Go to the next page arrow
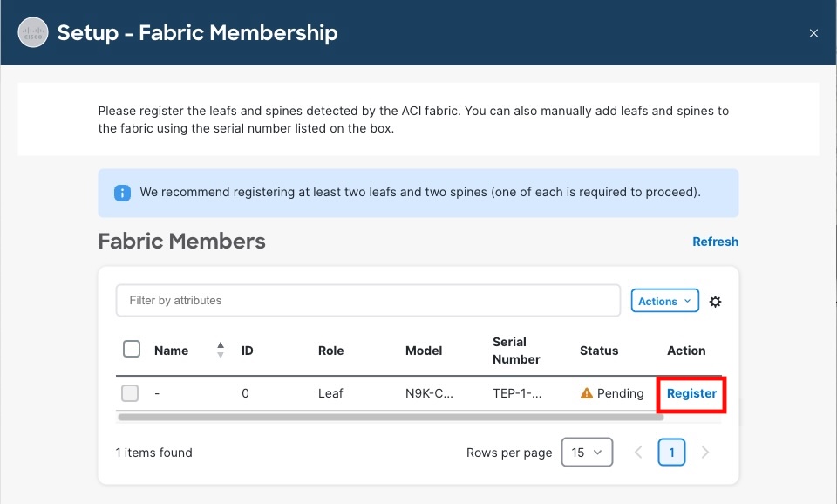The width and height of the screenshot is (837, 504). coord(705,453)
